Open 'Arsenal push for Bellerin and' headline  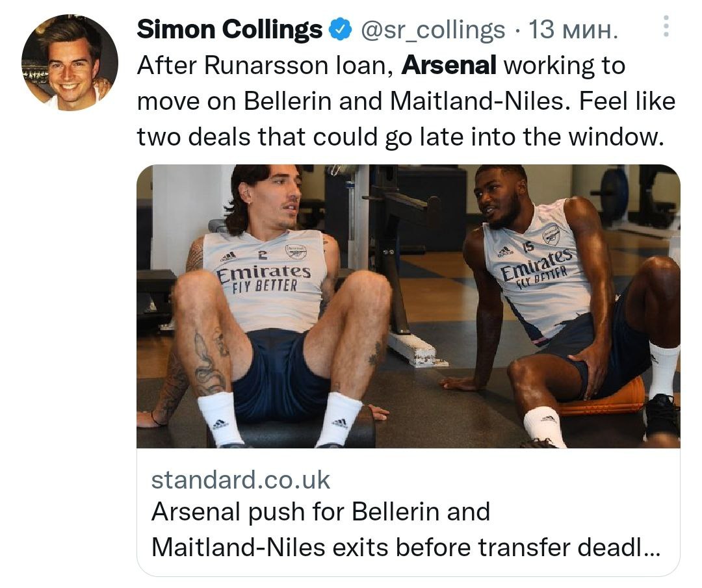(x=320, y=512)
